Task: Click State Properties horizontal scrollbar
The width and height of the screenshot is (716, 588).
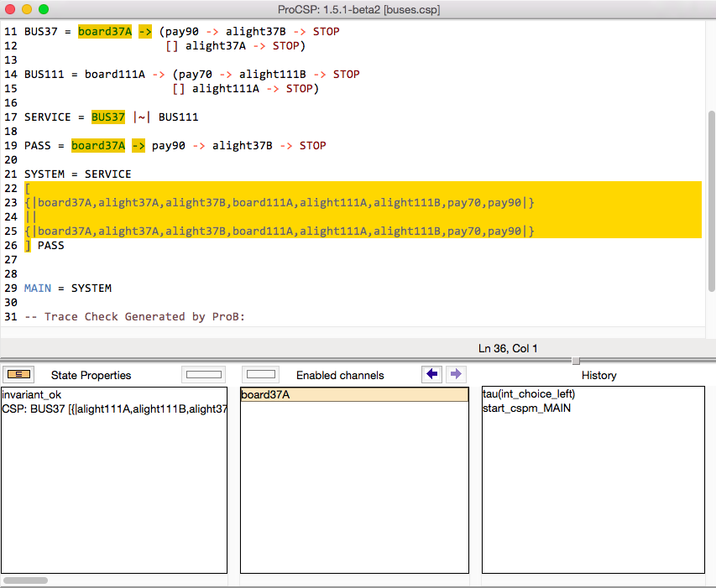Action: (25, 580)
